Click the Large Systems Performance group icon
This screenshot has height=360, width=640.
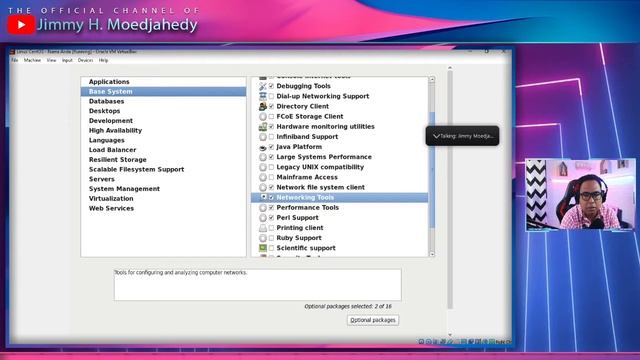point(263,157)
